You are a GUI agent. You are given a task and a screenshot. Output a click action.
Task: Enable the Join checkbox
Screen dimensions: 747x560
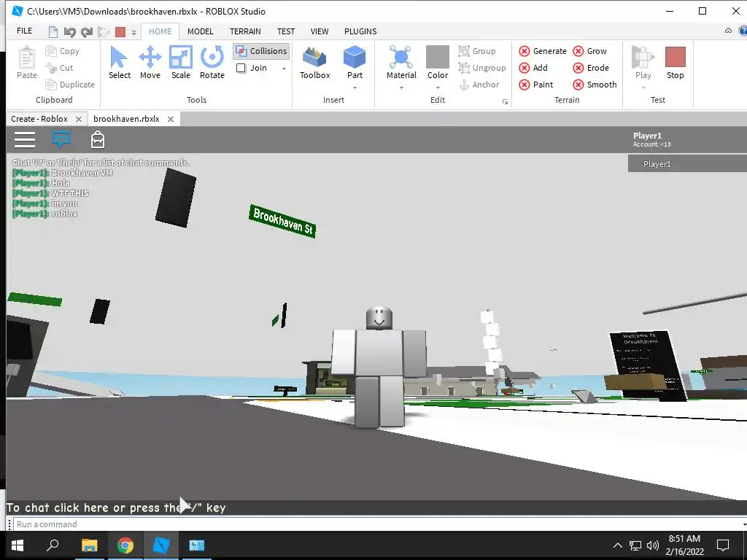pos(241,68)
